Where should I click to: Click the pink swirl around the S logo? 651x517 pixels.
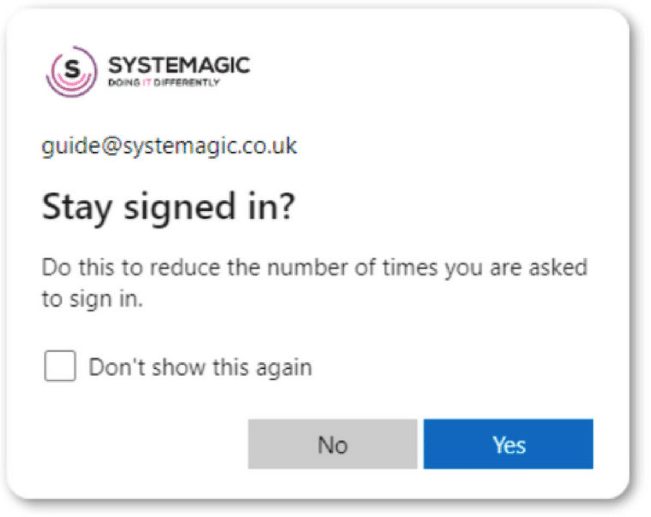[x=71, y=85]
